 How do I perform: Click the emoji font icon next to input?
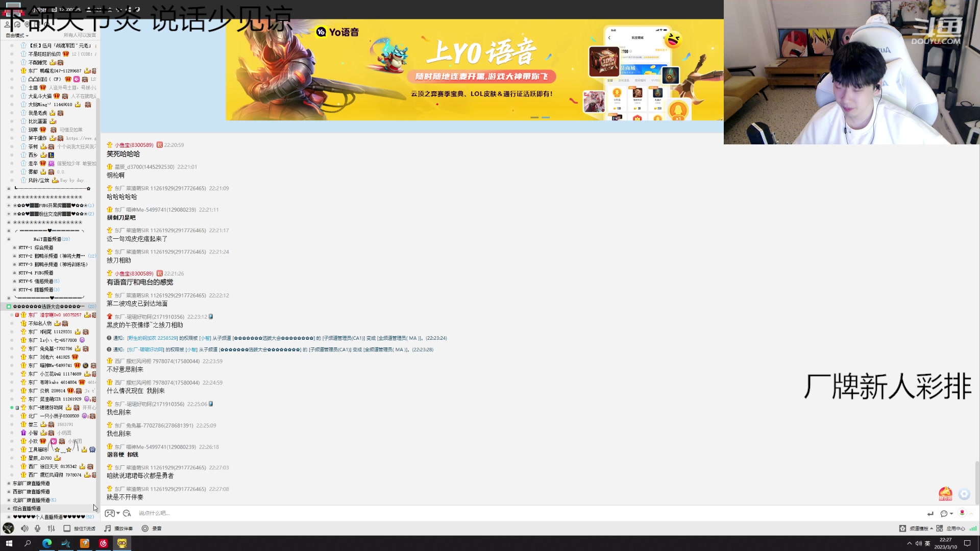[127, 513]
